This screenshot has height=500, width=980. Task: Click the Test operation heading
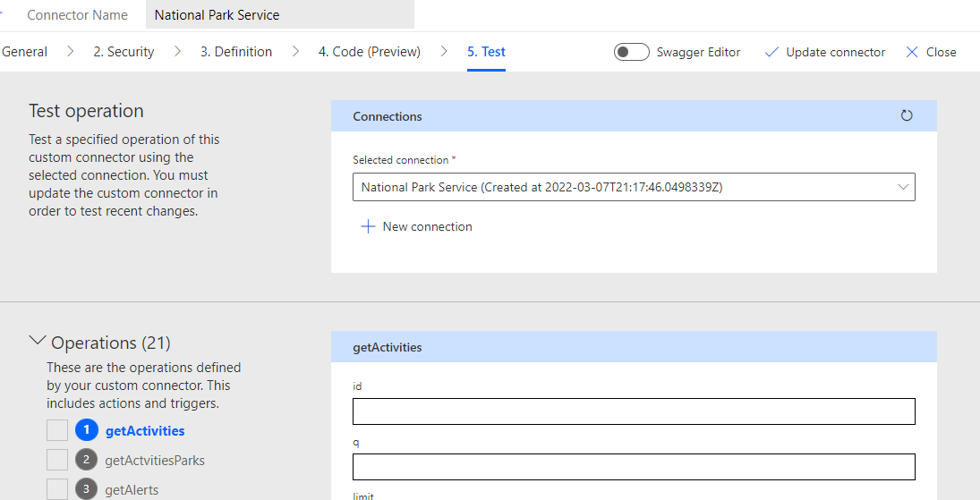[x=86, y=111]
